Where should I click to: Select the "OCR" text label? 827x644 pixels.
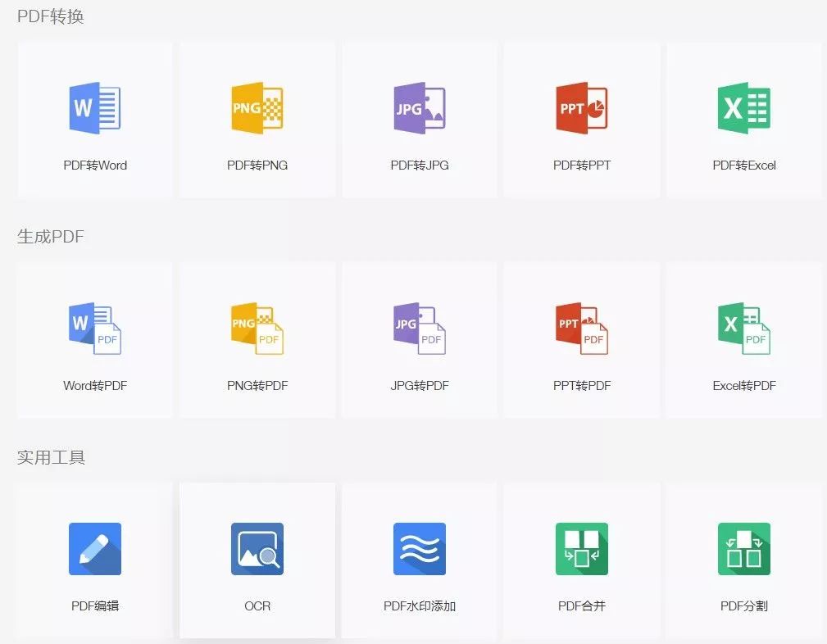257,606
